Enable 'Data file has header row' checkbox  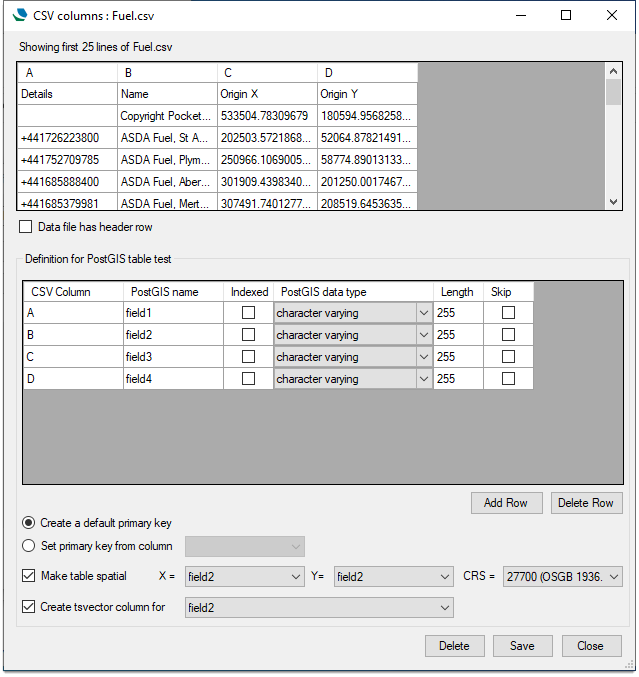tap(26, 227)
